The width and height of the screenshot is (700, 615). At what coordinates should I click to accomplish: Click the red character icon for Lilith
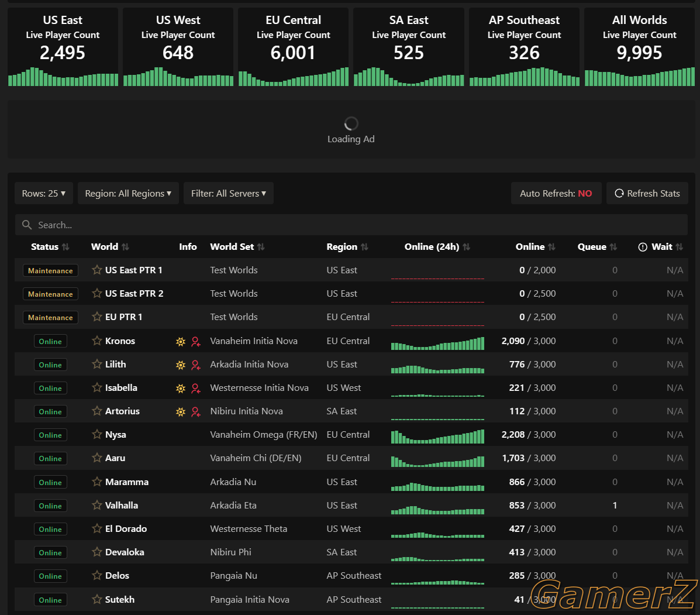coord(195,365)
